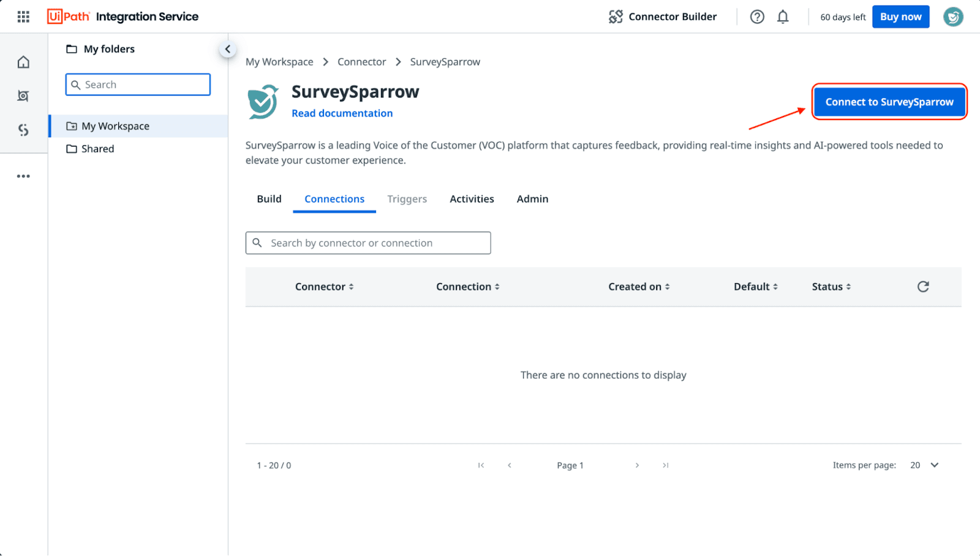This screenshot has width=980, height=556.
Task: Refresh the connections table
Action: pos(923,286)
